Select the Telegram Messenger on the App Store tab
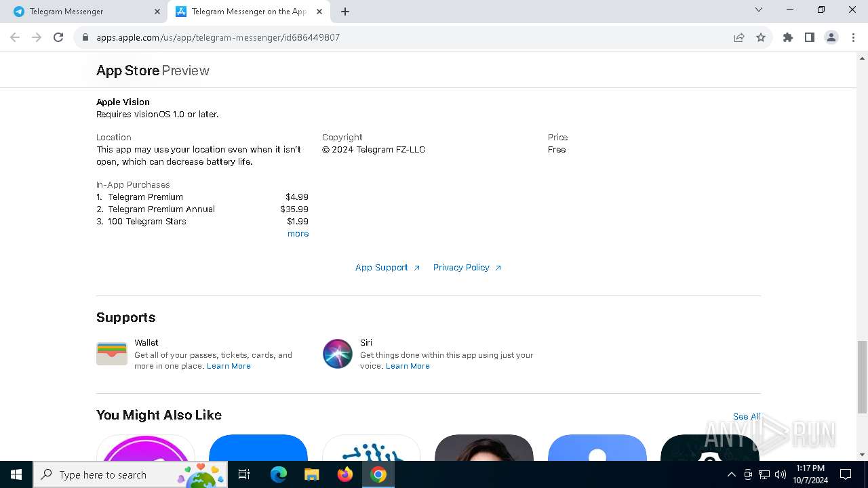The height and width of the screenshot is (488, 868). [250, 12]
